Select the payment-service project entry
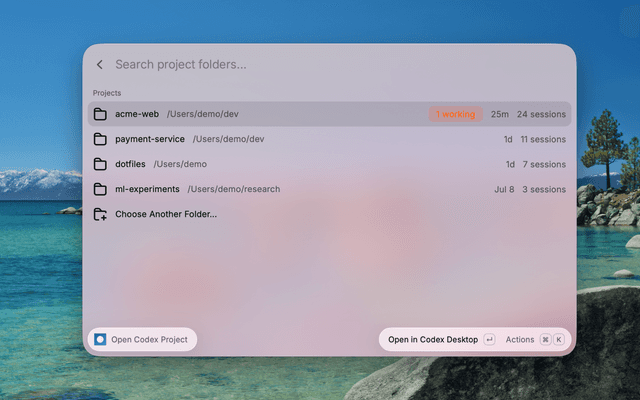The width and height of the screenshot is (640, 400). [329, 139]
